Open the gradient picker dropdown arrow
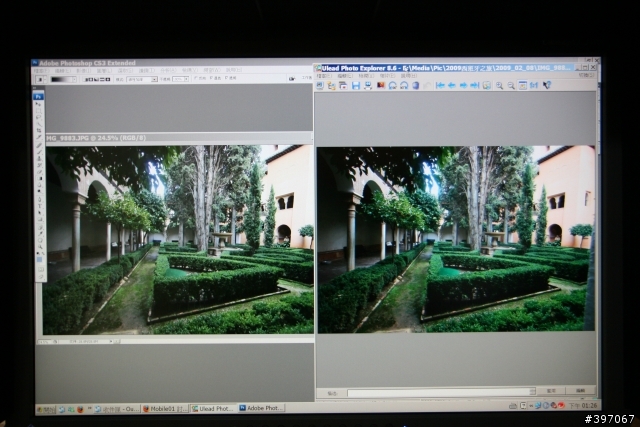This screenshot has width=640, height=427. click(x=74, y=80)
